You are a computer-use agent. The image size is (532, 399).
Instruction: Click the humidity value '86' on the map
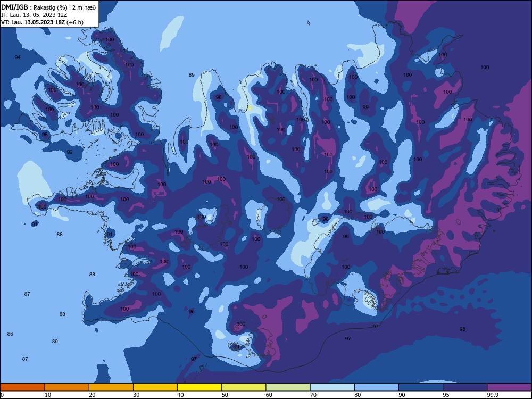[x=10, y=334]
